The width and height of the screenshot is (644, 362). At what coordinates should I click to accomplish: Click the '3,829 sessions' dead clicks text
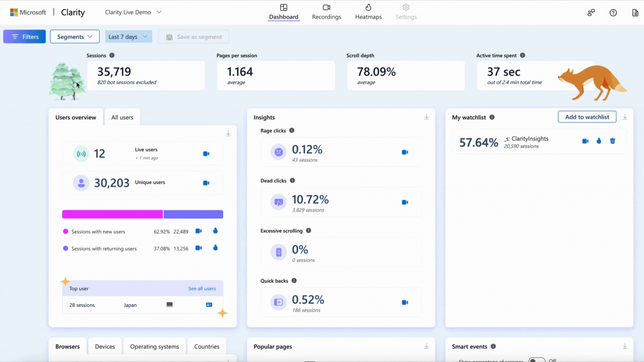308,210
